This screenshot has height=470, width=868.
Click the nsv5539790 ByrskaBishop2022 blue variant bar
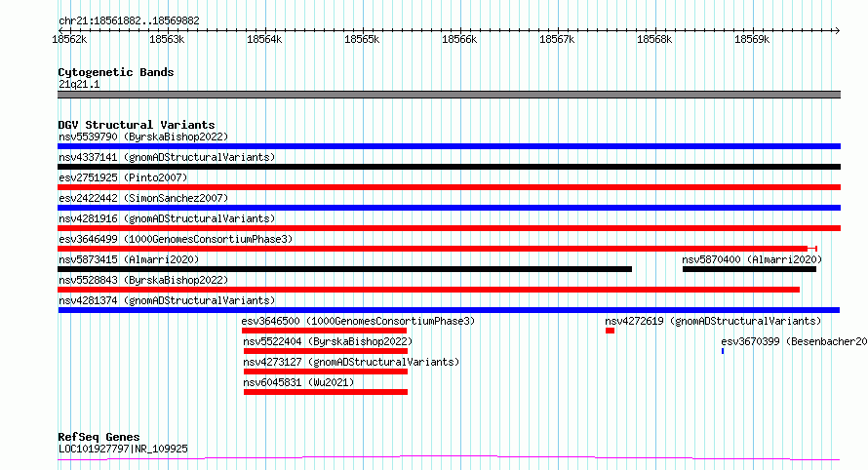coord(449,146)
